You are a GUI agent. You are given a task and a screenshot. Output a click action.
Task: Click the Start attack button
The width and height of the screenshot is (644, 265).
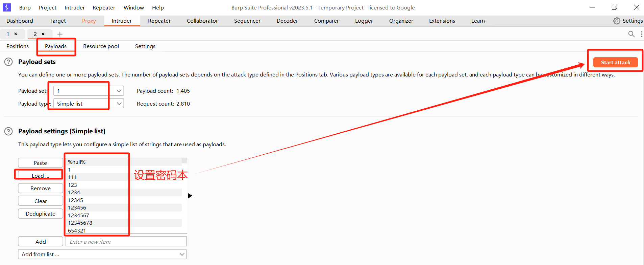pyautogui.click(x=616, y=62)
